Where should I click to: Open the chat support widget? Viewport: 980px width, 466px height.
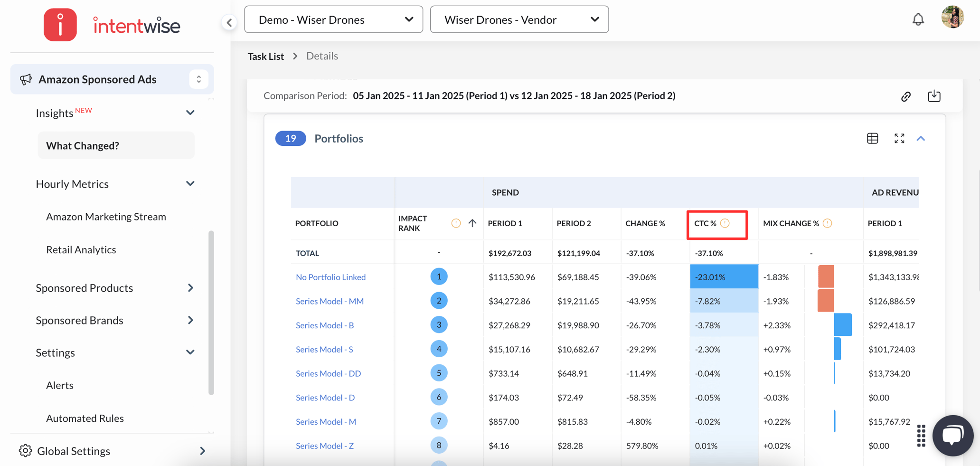click(x=953, y=436)
